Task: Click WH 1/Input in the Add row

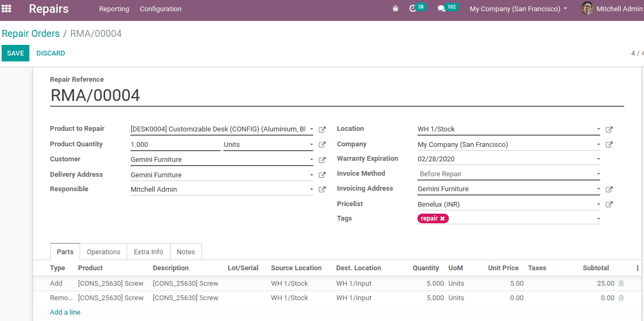Action: (x=354, y=284)
